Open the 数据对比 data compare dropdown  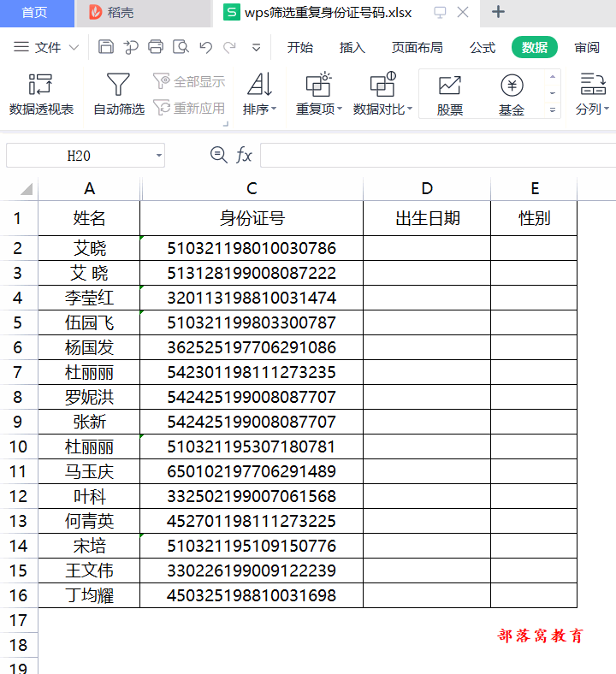(x=382, y=94)
